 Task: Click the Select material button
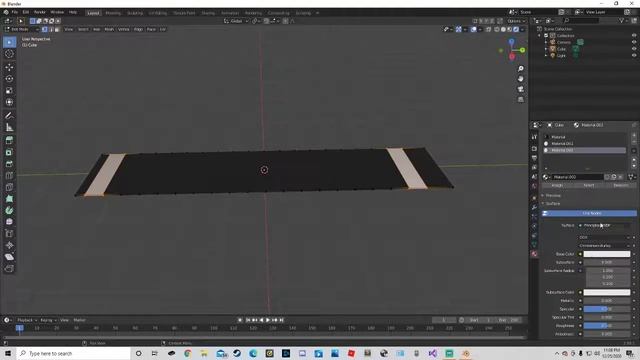click(589, 185)
